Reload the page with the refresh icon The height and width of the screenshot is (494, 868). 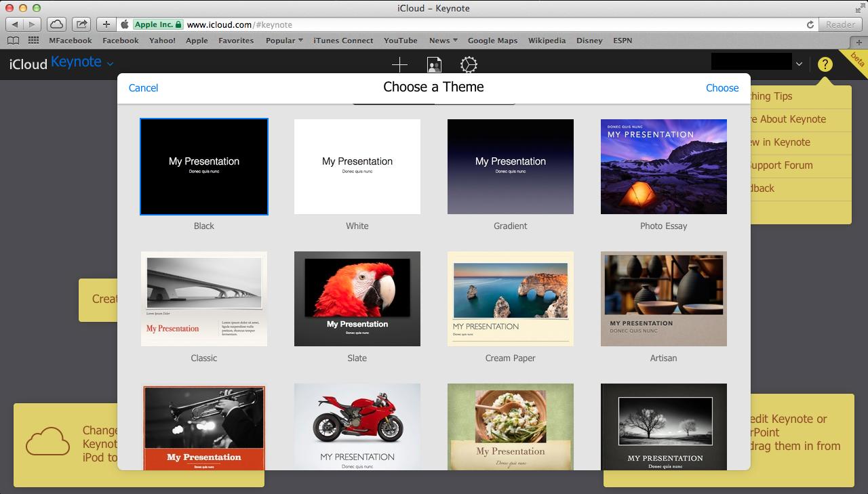(810, 24)
